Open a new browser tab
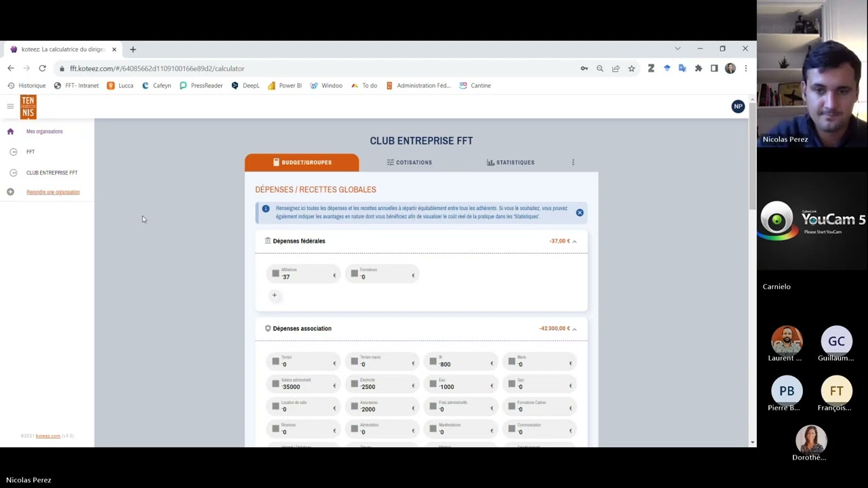868x488 pixels. tap(133, 49)
